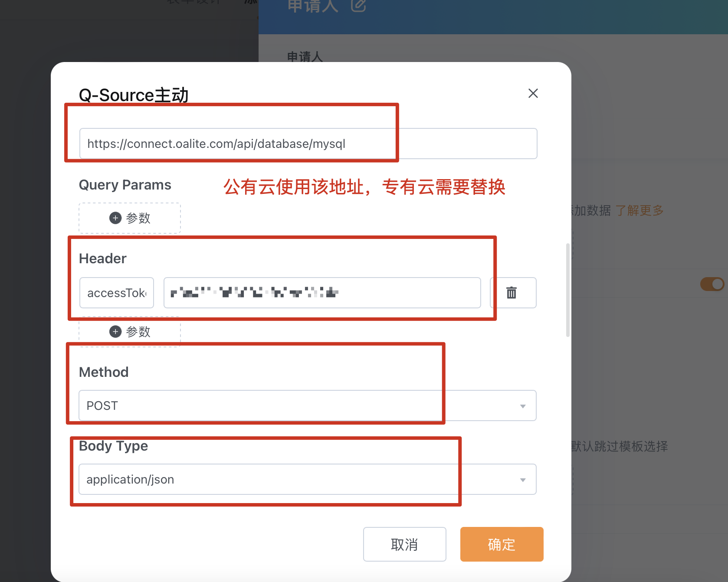Image resolution: width=728 pixels, height=582 pixels.
Task: Click the accessToken header key field
Action: point(117,293)
